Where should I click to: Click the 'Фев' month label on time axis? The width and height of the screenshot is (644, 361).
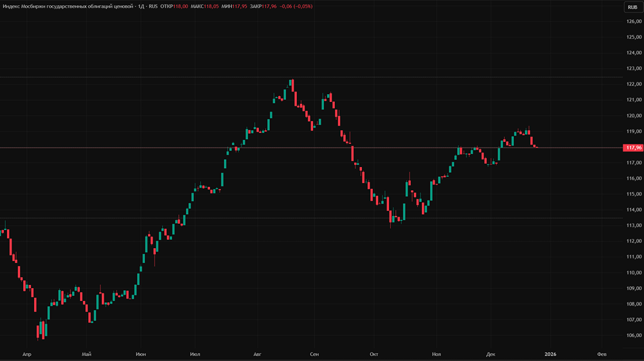[x=601, y=354]
